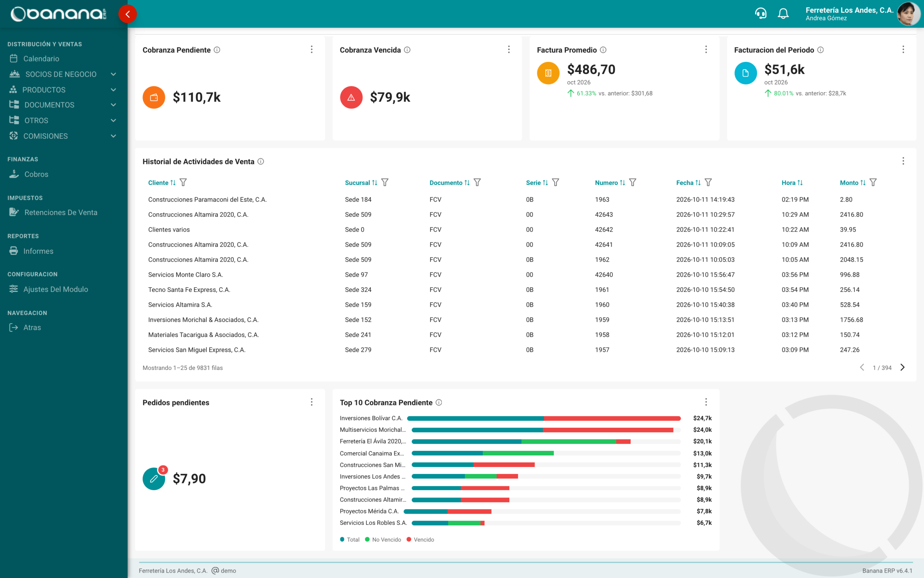Click the red warning triangle icon
Image resolution: width=924 pixels, height=578 pixels.
pos(351,98)
